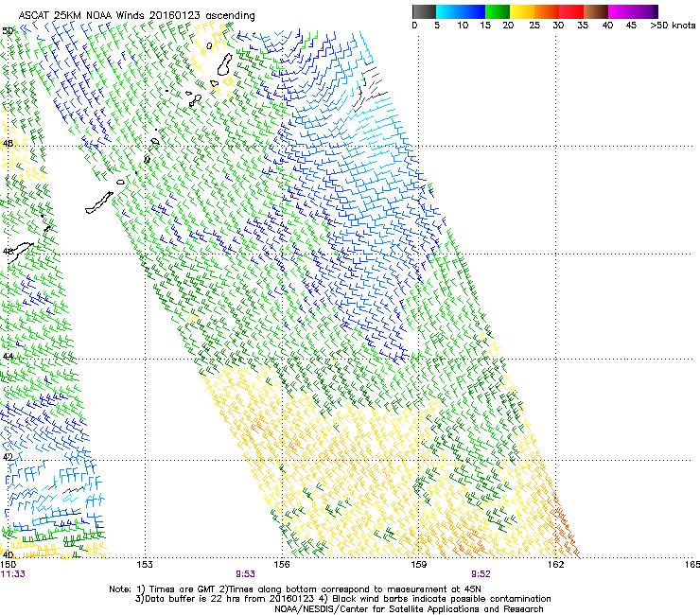Click the legend label '45'
This screenshot has width=700, height=615.
coord(631,26)
